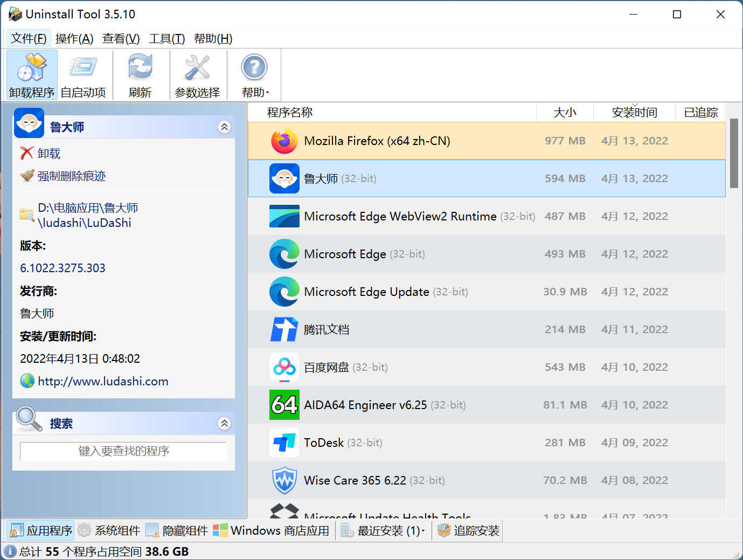The width and height of the screenshot is (743, 560).
Task: Select the Mozilla Firefox (x64 zh-CN) row
Action: click(487, 141)
